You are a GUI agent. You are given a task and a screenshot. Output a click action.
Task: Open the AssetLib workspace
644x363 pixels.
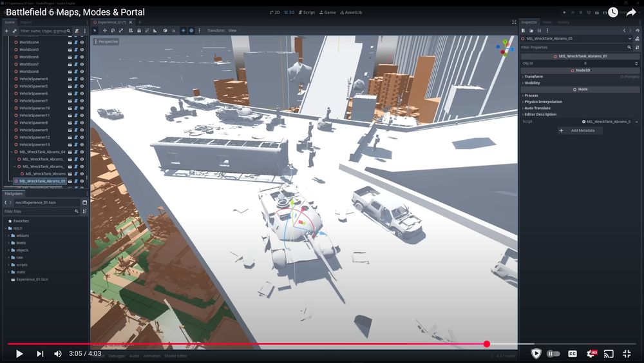pyautogui.click(x=351, y=12)
